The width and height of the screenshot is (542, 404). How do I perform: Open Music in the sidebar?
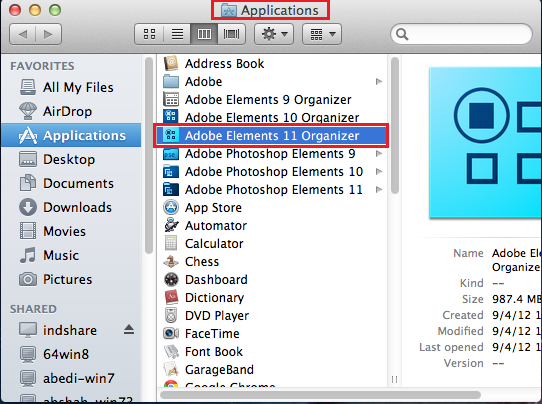[71, 255]
